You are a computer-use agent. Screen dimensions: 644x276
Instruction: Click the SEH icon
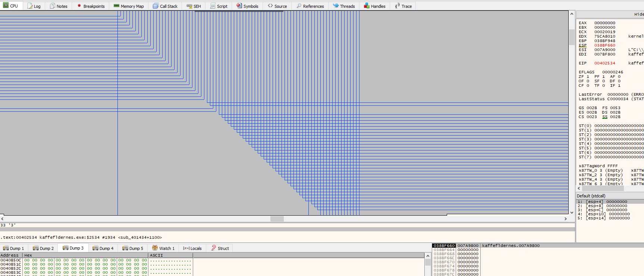(x=189, y=6)
